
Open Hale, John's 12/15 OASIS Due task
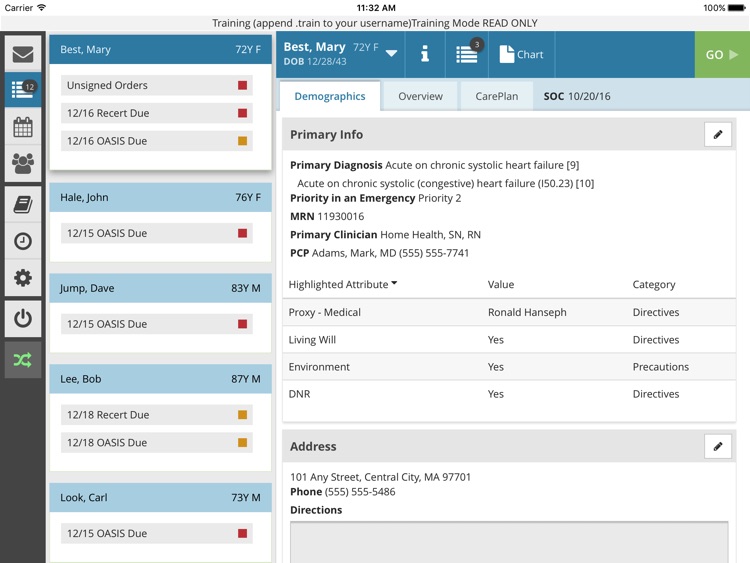pyautogui.click(x=157, y=233)
